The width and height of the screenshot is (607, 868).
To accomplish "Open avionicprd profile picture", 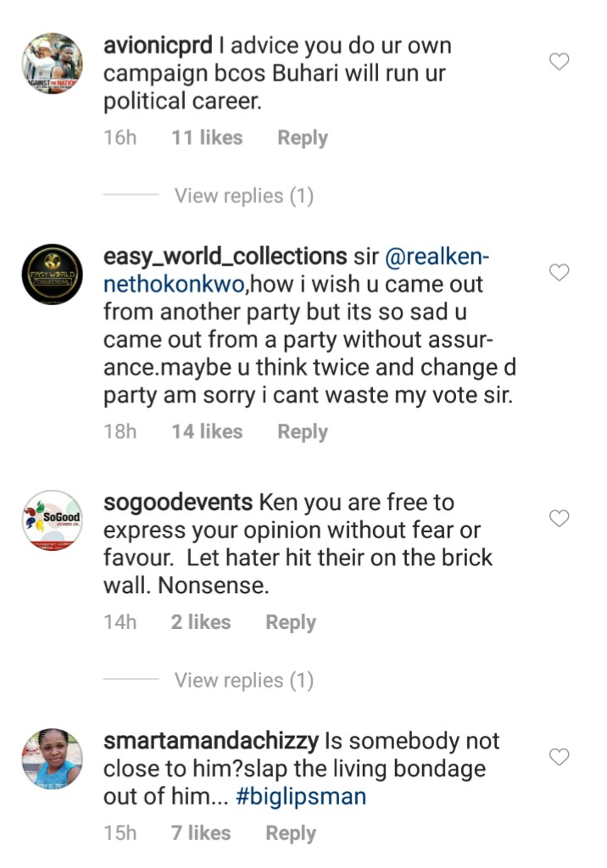I will point(52,64).
